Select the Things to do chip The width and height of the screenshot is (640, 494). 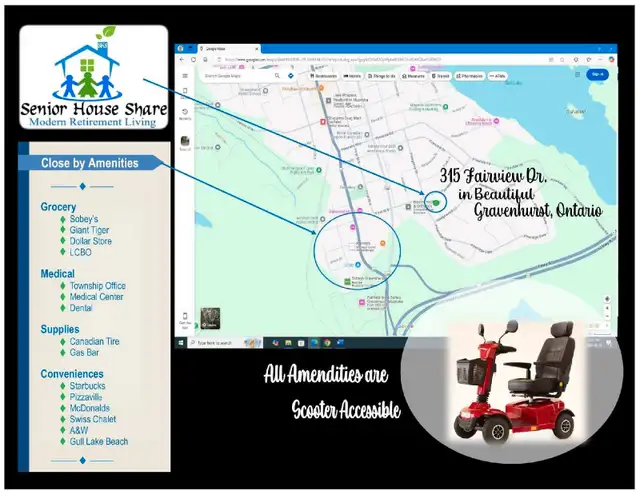click(x=382, y=76)
